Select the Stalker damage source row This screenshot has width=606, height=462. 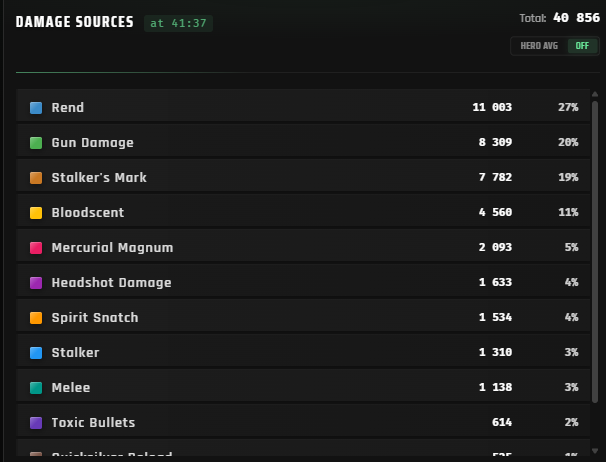pos(303,353)
